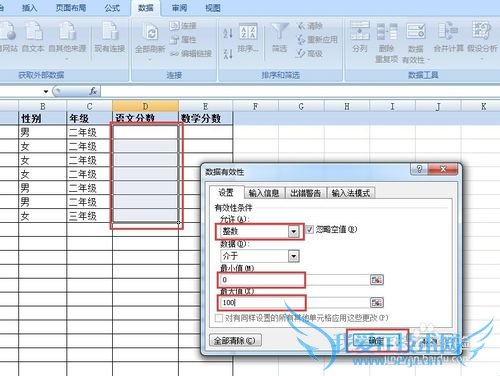Open connection Properties in ribbon
The height and width of the screenshot is (376, 500).
[x=183, y=40]
